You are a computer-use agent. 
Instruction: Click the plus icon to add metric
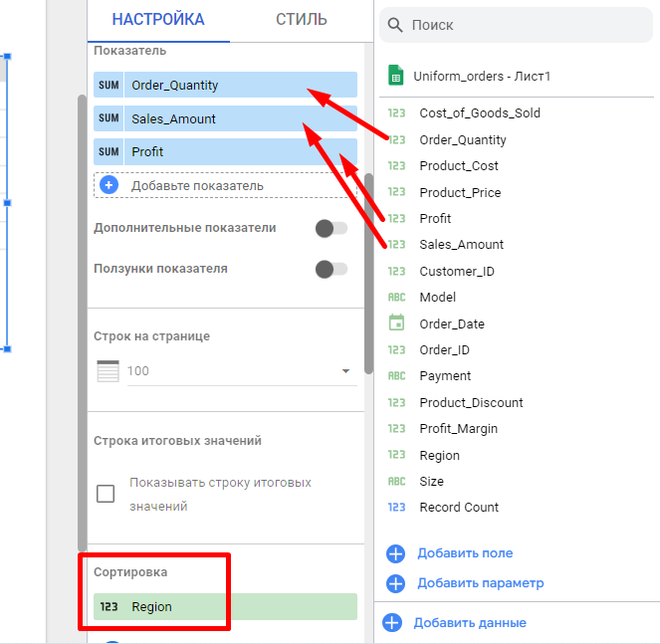point(110,186)
